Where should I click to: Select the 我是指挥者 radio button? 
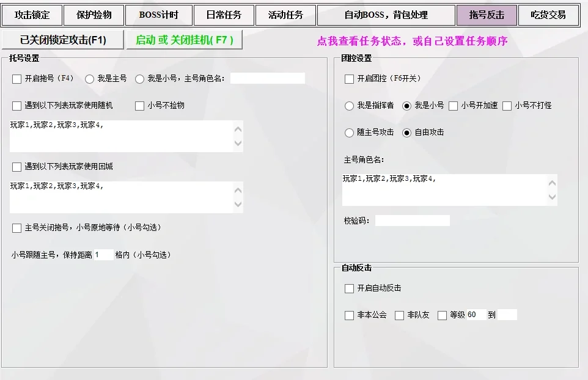tap(349, 106)
